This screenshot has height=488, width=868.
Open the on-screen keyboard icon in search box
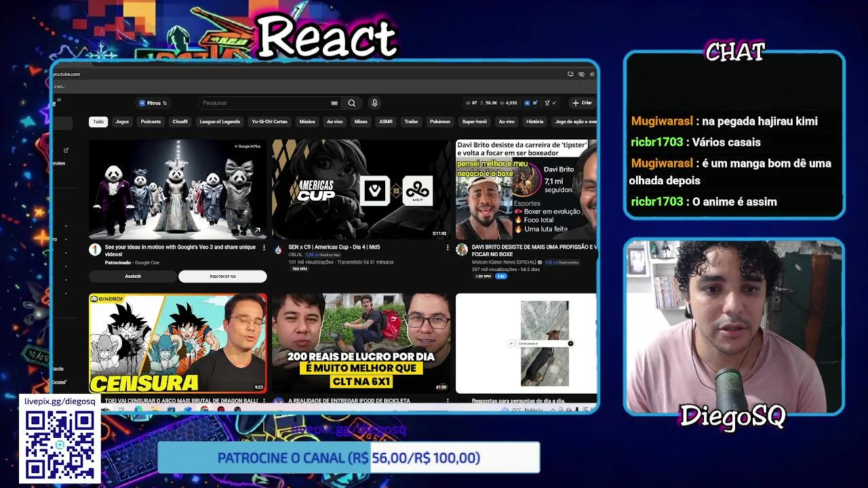pyautogui.click(x=334, y=103)
